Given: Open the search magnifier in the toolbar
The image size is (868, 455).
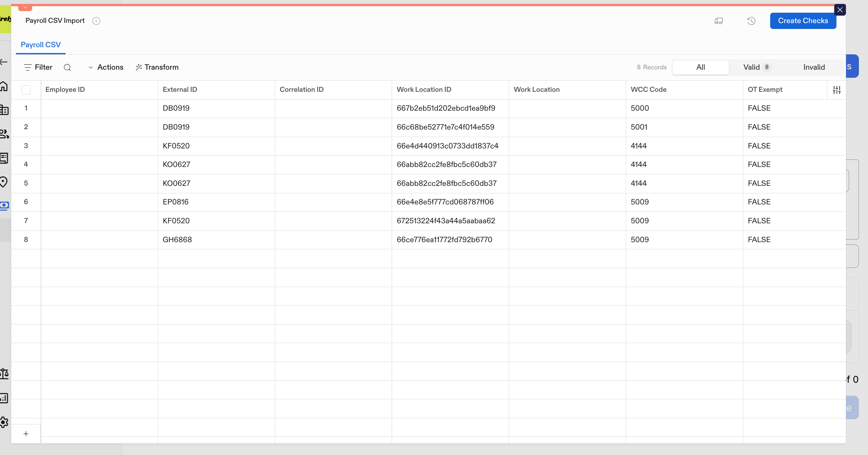Looking at the screenshot, I should coord(68,67).
